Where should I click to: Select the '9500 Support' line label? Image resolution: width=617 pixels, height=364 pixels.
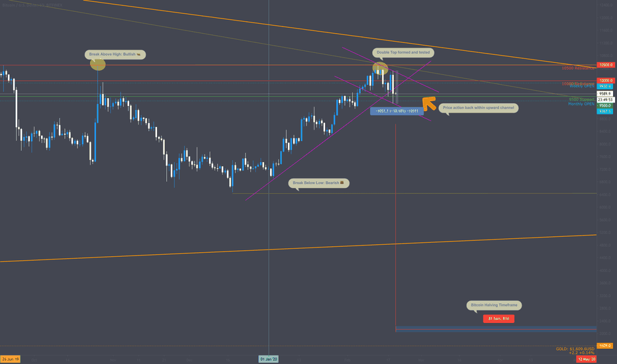(x=581, y=99)
